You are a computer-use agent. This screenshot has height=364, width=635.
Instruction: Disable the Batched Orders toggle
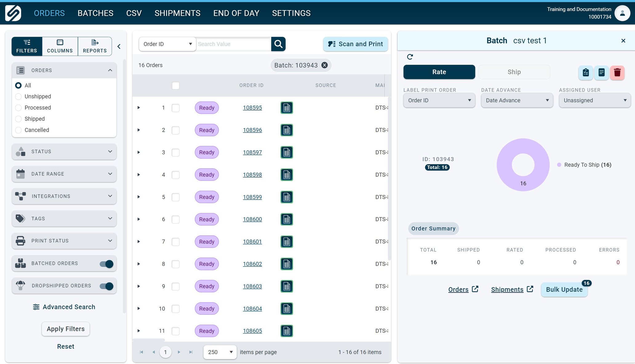point(106,263)
